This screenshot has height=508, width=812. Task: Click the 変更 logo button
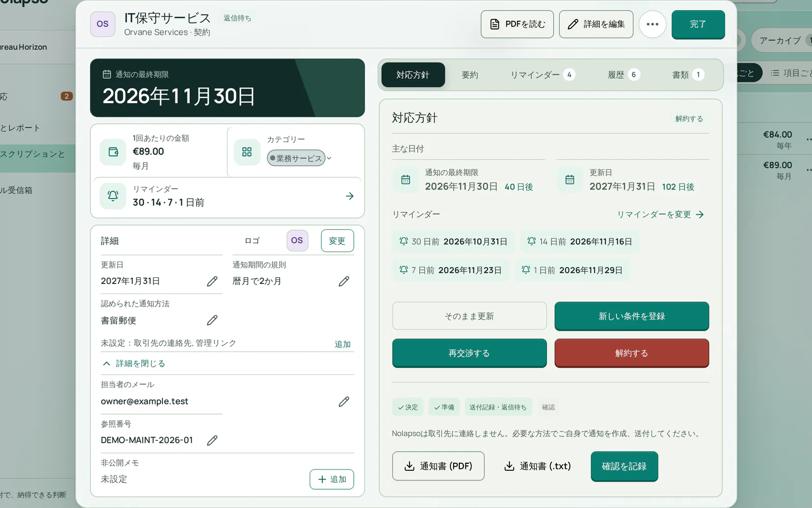[x=337, y=241]
